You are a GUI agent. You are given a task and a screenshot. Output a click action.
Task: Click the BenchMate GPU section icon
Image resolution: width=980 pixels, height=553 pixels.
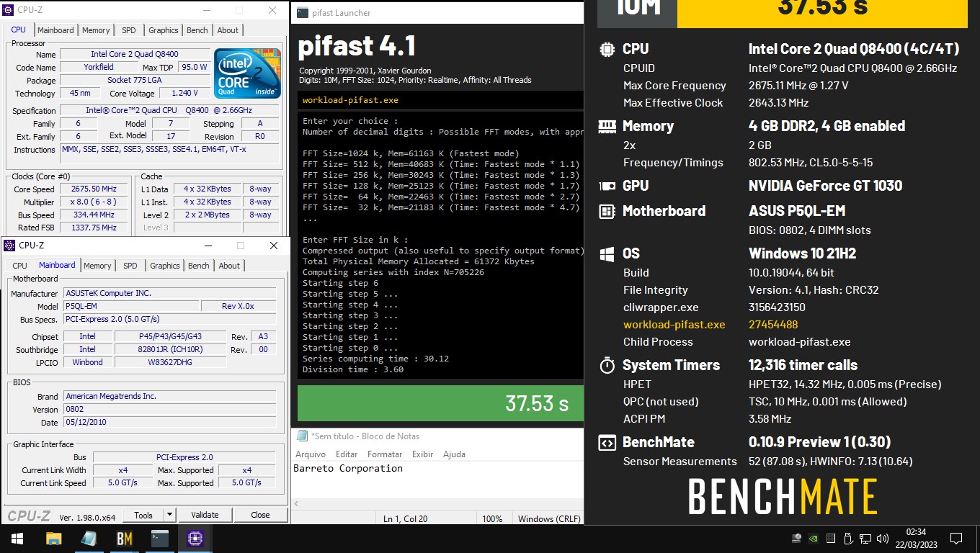coord(607,186)
